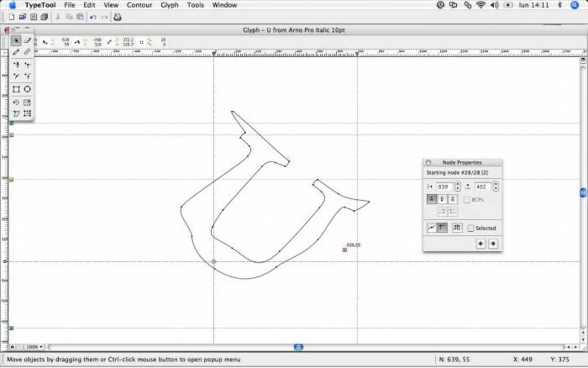
Task: Click the Save toolbar icon
Action: coord(33,17)
